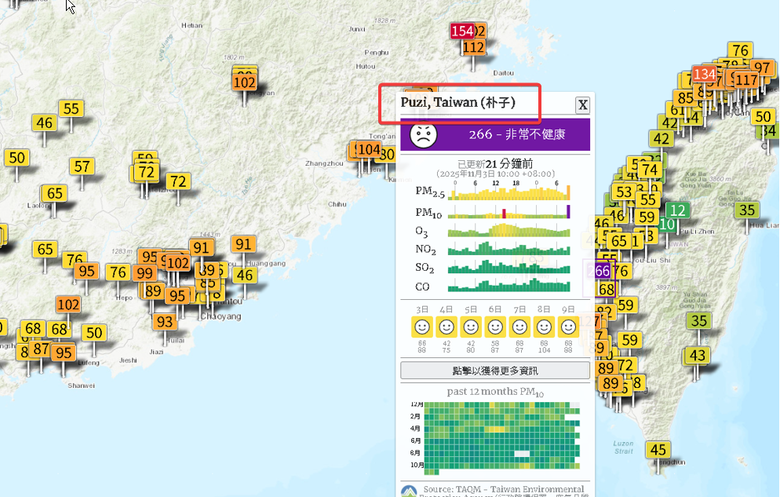Select the green 12 AQI marker
This screenshot has width=780, height=497.
click(x=678, y=210)
